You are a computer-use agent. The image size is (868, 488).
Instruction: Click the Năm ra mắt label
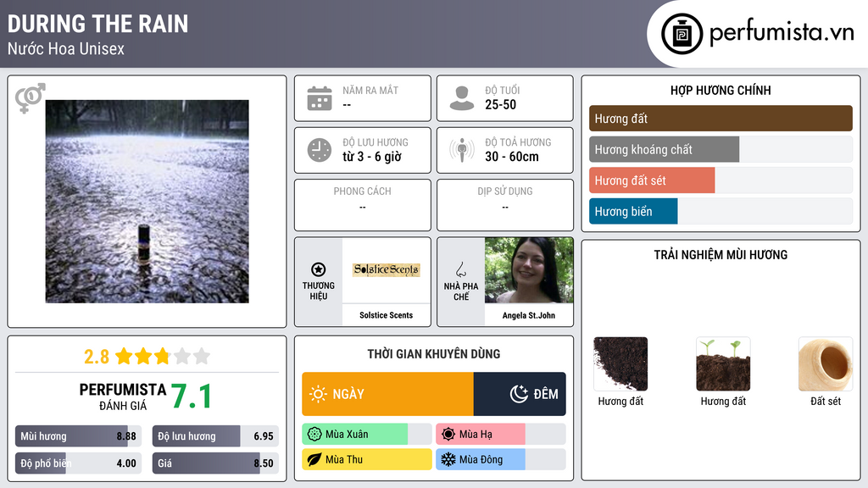[x=370, y=90]
